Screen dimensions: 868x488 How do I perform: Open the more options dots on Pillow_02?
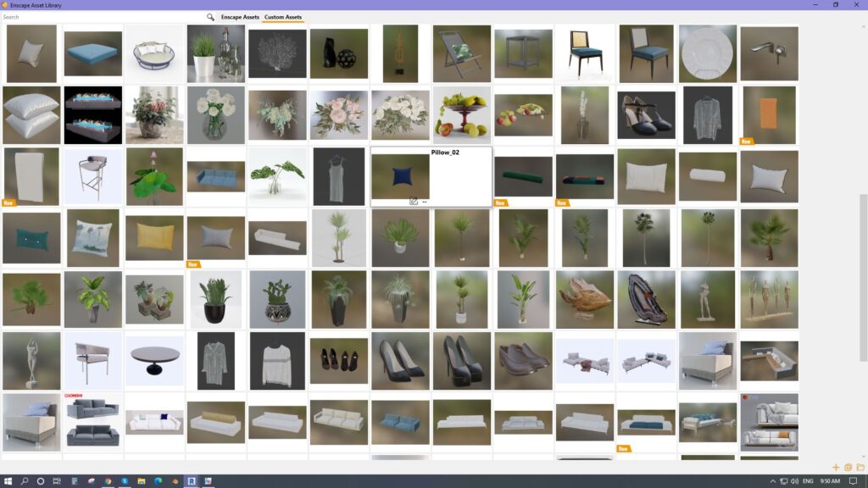tap(424, 202)
